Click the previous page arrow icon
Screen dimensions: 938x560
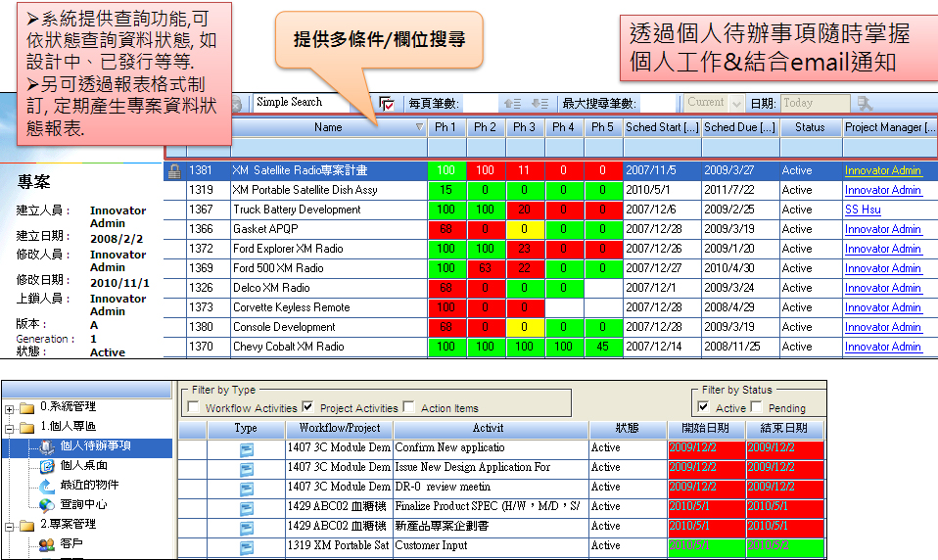pyautogui.click(x=510, y=103)
